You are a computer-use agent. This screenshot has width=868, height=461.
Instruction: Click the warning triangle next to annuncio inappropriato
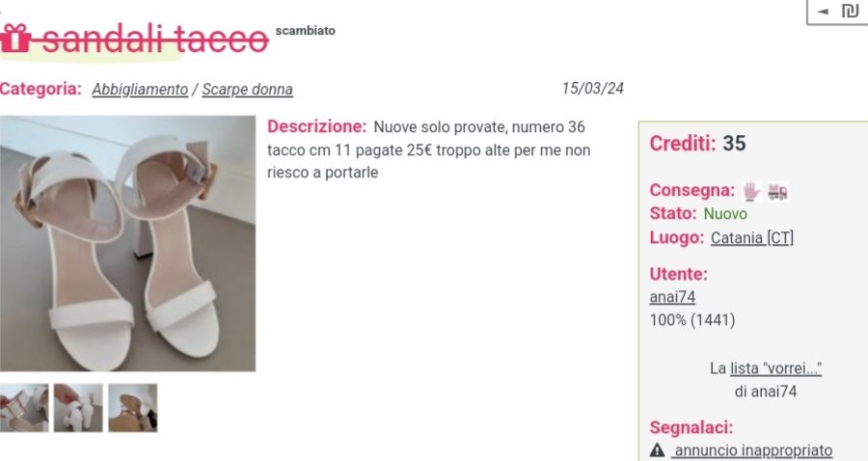tap(657, 450)
